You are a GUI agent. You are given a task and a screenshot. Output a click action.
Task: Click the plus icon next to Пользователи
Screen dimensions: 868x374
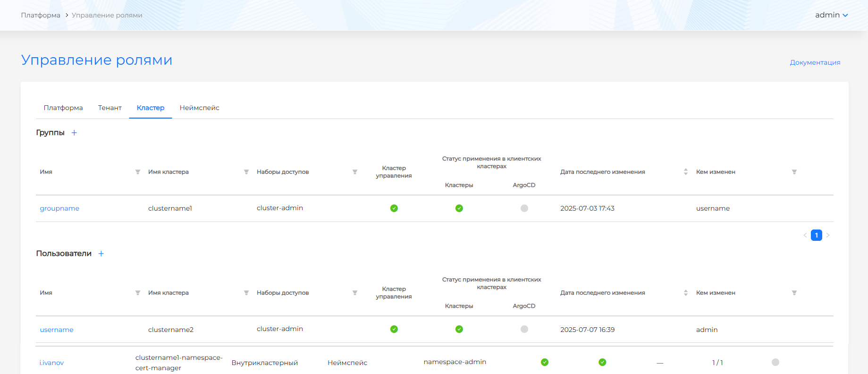[x=101, y=254]
